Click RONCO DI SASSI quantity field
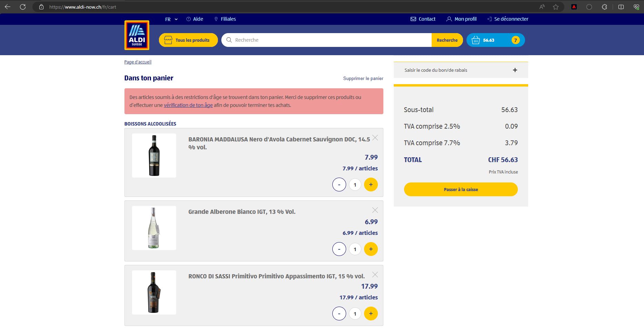This screenshot has width=644, height=328. [x=355, y=314]
